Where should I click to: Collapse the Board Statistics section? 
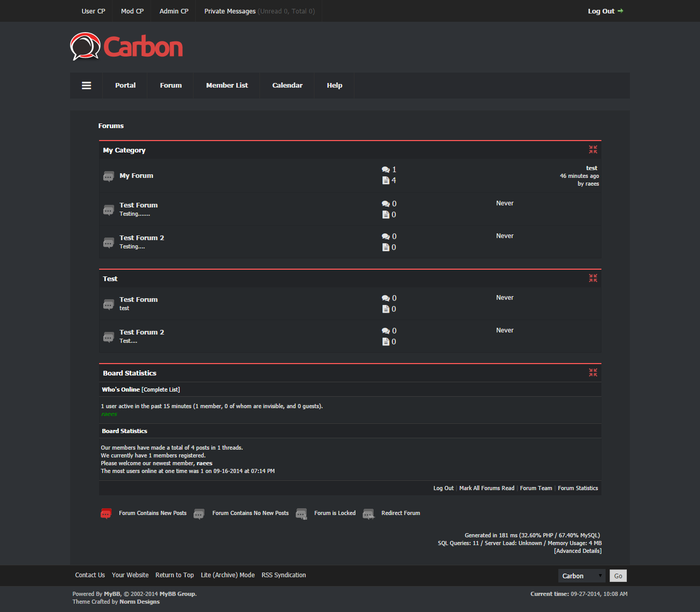pyautogui.click(x=593, y=372)
